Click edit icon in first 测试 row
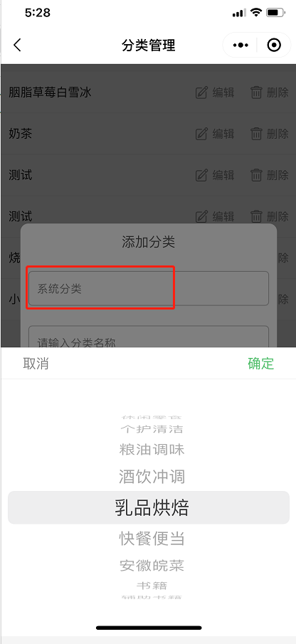296x644 pixels. [201, 175]
